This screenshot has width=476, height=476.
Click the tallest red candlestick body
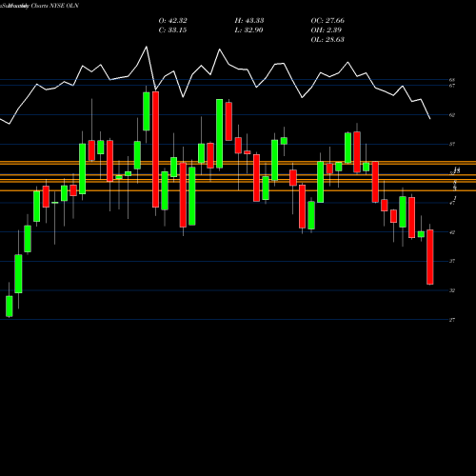click(x=155, y=149)
